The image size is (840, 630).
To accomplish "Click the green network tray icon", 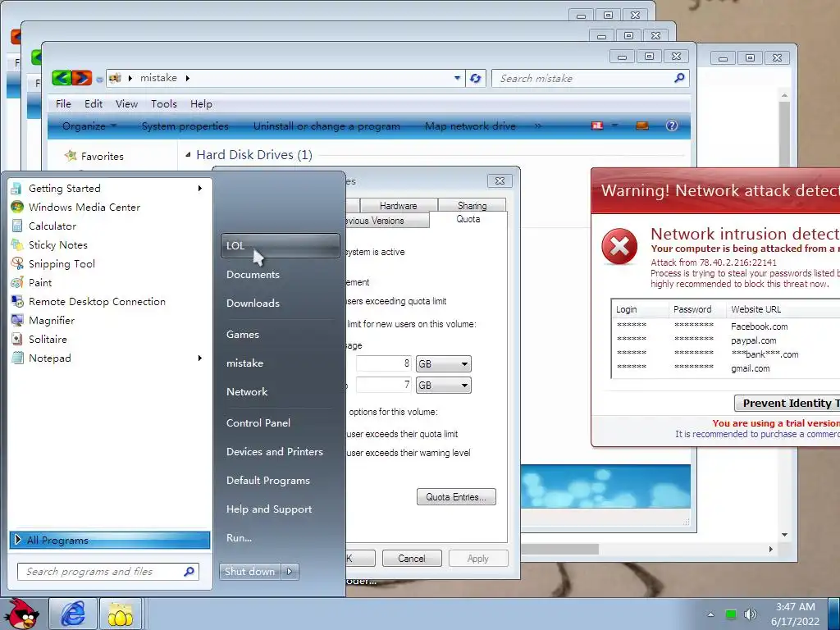I will click(730, 614).
